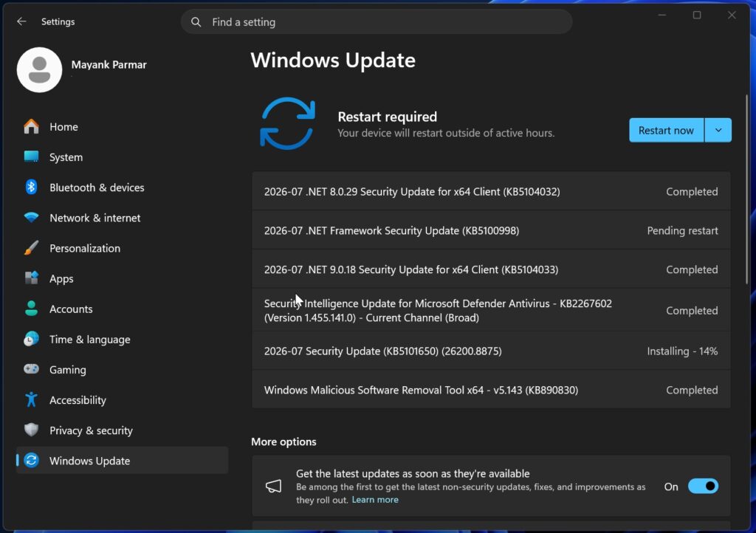This screenshot has height=533, width=756.
Task: Click the Time & language clock icon
Action: (x=31, y=339)
